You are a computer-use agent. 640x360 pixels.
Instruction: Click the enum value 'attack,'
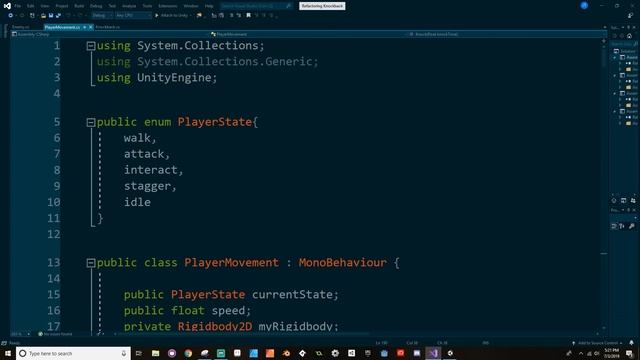(147, 154)
